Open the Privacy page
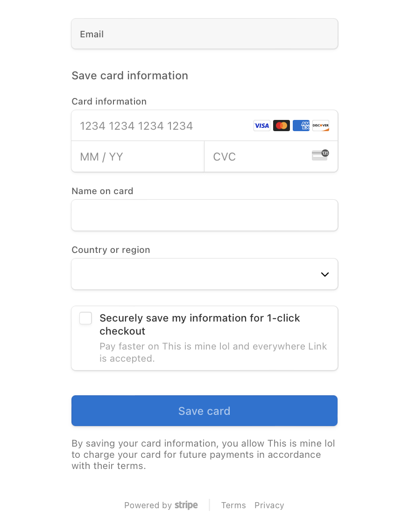 (269, 505)
